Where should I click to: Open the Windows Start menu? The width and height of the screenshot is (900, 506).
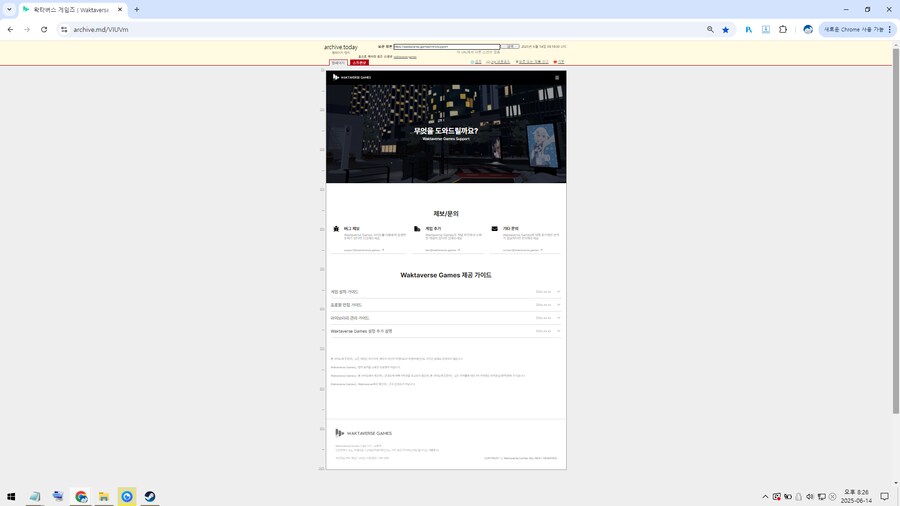[x=11, y=496]
